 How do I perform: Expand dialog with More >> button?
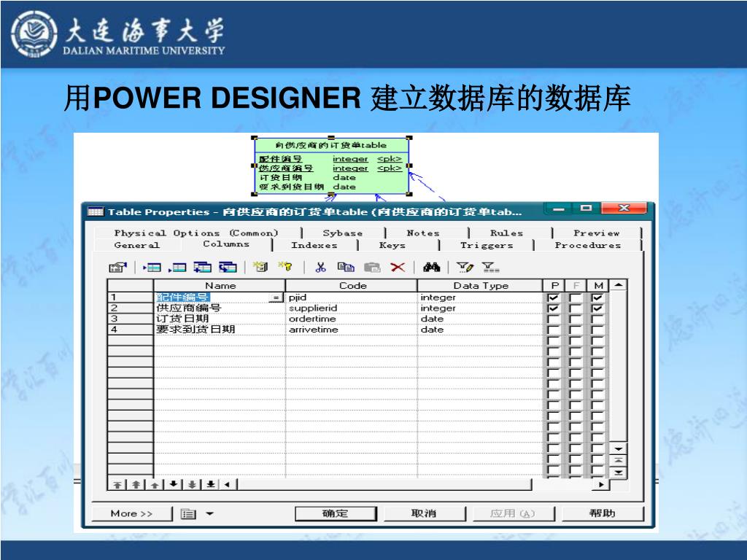pos(131,514)
